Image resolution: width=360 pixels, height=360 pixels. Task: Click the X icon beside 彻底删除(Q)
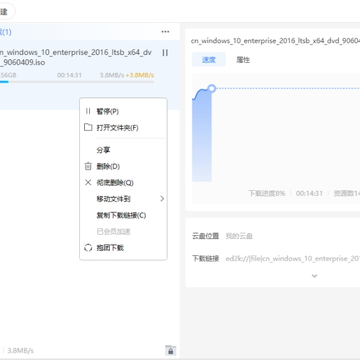(88, 182)
